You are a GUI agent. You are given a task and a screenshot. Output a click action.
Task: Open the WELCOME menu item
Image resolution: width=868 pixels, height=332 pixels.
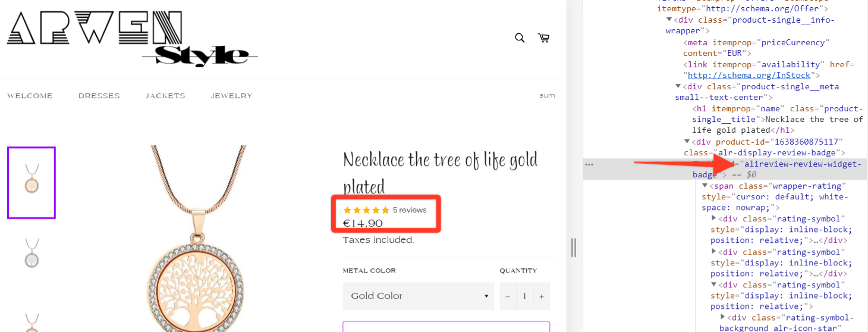pos(30,96)
